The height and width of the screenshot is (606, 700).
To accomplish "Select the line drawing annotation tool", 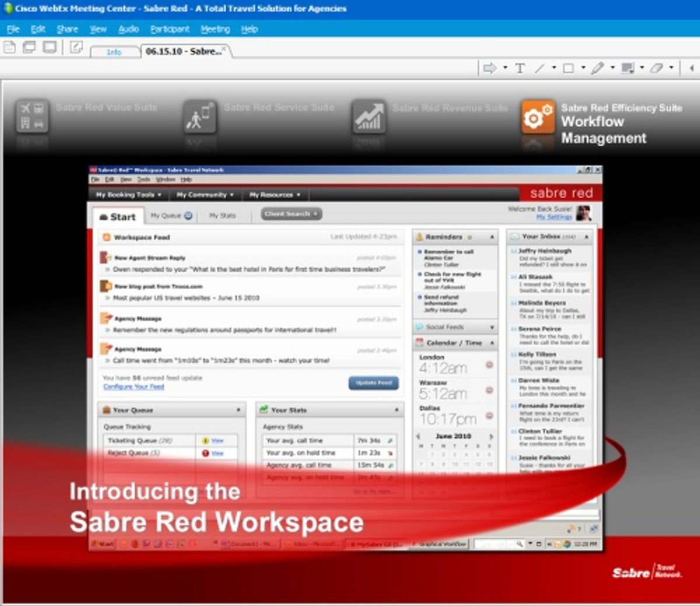I will [x=540, y=68].
